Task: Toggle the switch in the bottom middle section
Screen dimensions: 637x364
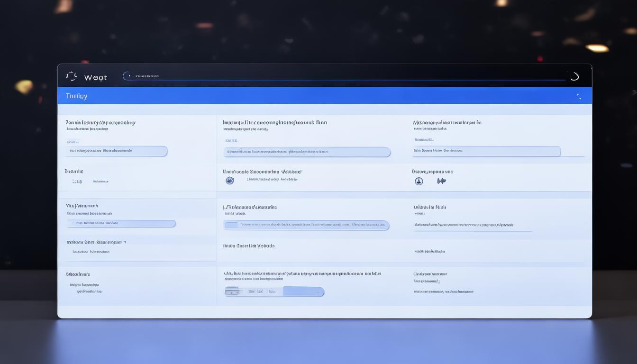Action: 232,291
